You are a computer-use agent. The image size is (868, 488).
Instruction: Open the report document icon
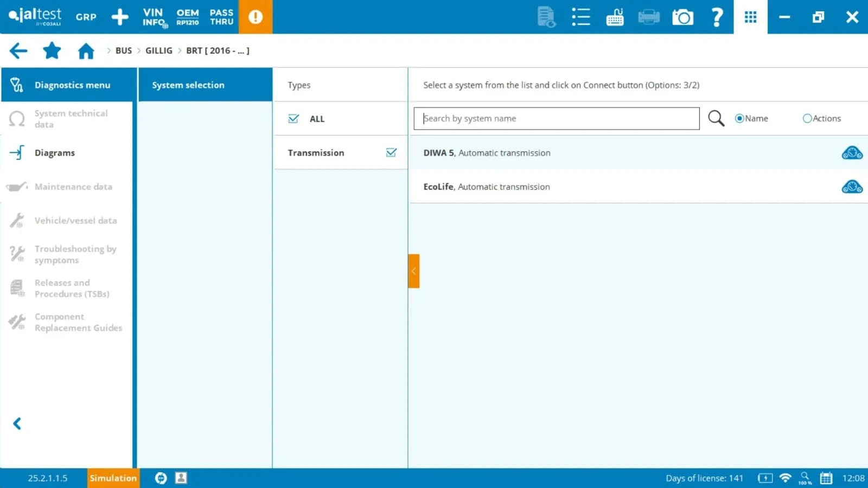pyautogui.click(x=546, y=17)
